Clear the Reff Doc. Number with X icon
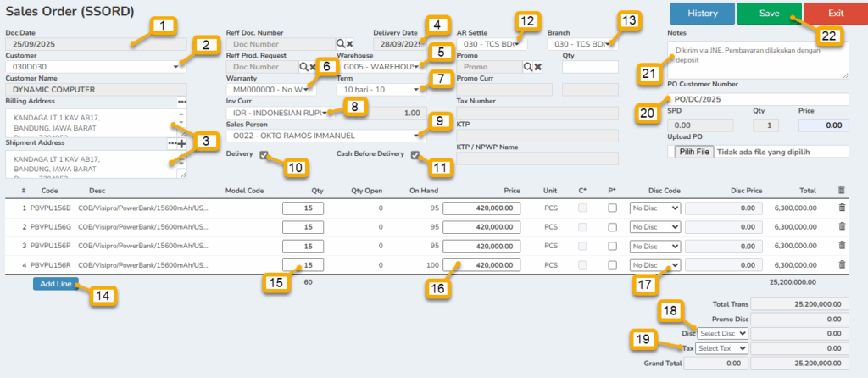 click(349, 43)
